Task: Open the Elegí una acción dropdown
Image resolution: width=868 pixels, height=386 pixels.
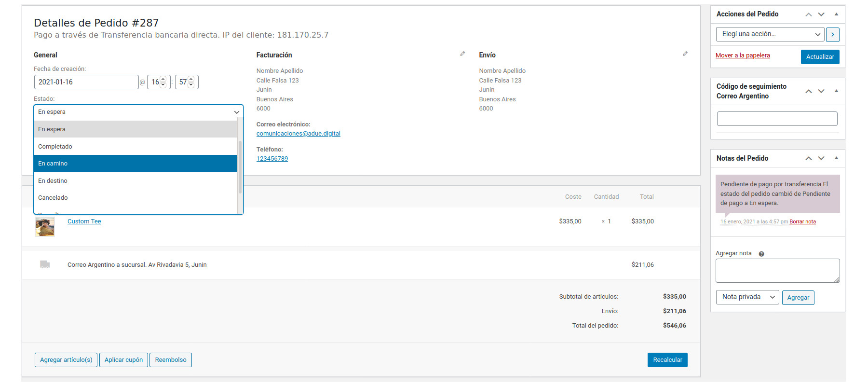Action: click(x=770, y=34)
